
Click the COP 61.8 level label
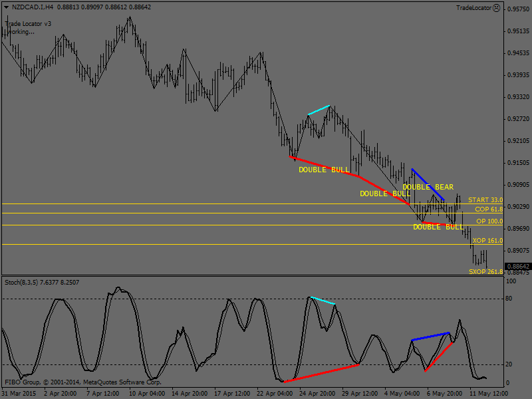point(488,209)
